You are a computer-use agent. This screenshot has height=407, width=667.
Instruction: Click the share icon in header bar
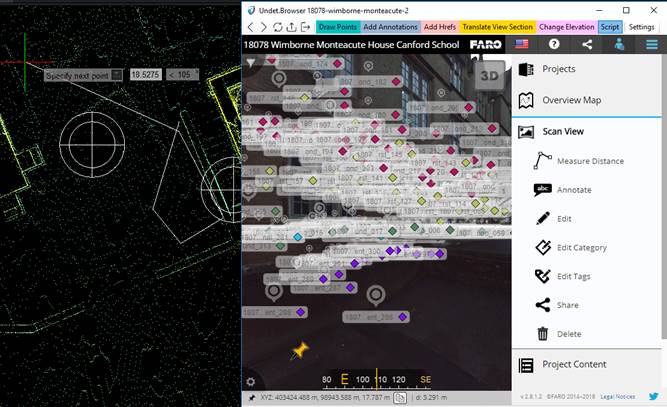point(587,44)
